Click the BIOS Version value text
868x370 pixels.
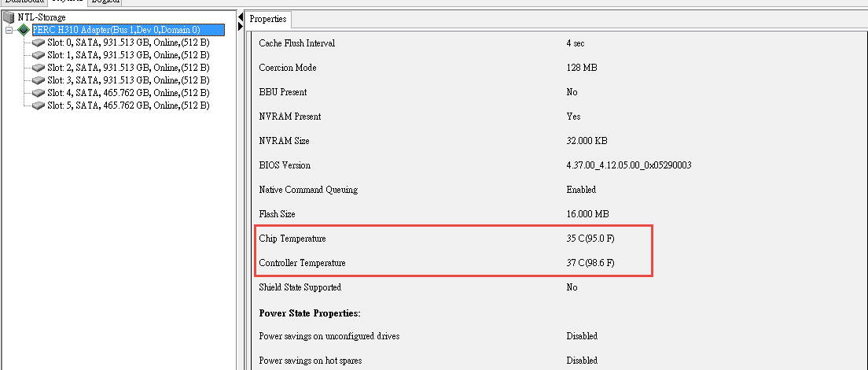click(629, 165)
